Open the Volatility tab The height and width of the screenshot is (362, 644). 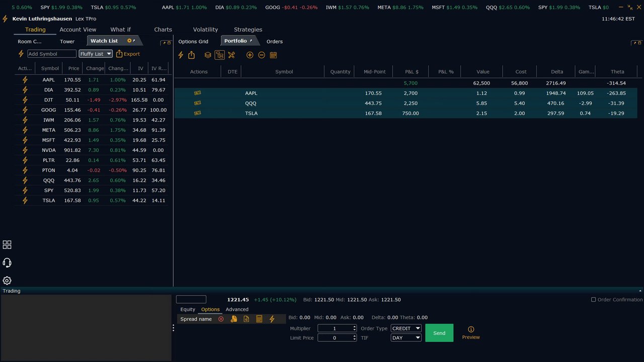[x=205, y=30]
